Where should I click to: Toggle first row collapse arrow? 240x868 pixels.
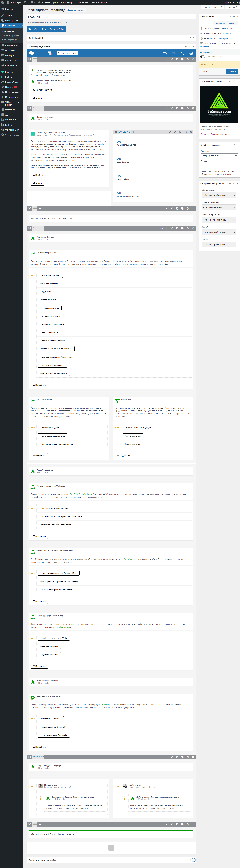[x=167, y=59]
